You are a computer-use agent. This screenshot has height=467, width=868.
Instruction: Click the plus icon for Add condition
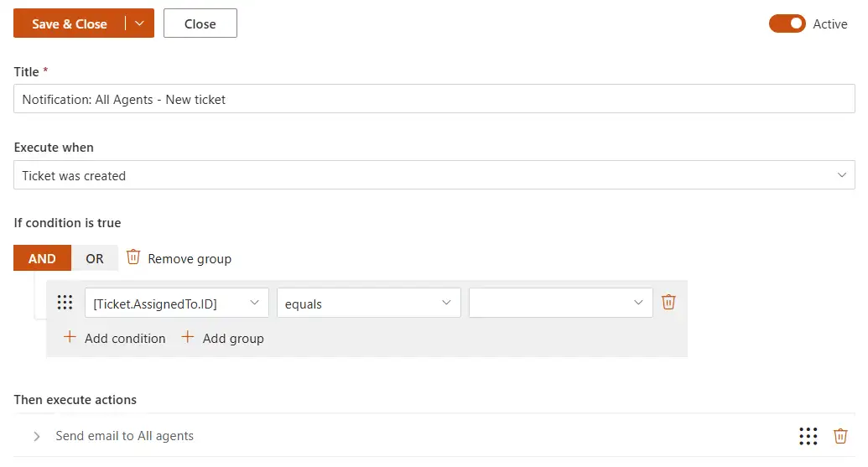click(x=70, y=337)
